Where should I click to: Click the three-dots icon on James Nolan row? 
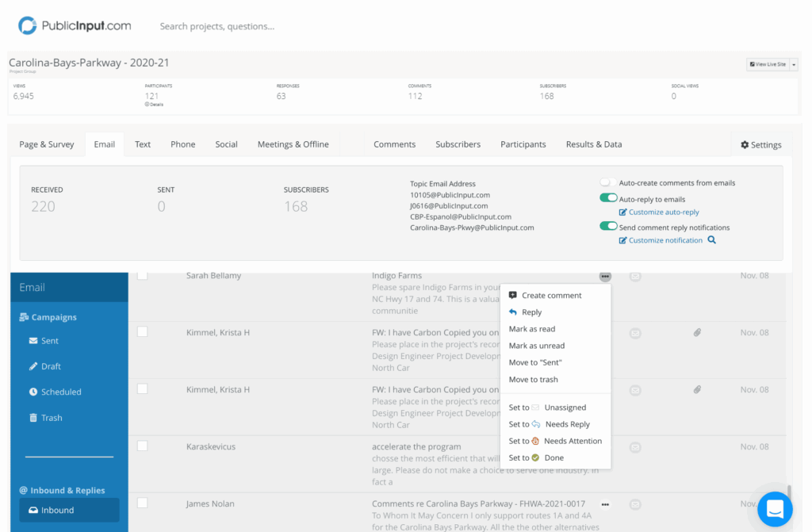point(605,504)
